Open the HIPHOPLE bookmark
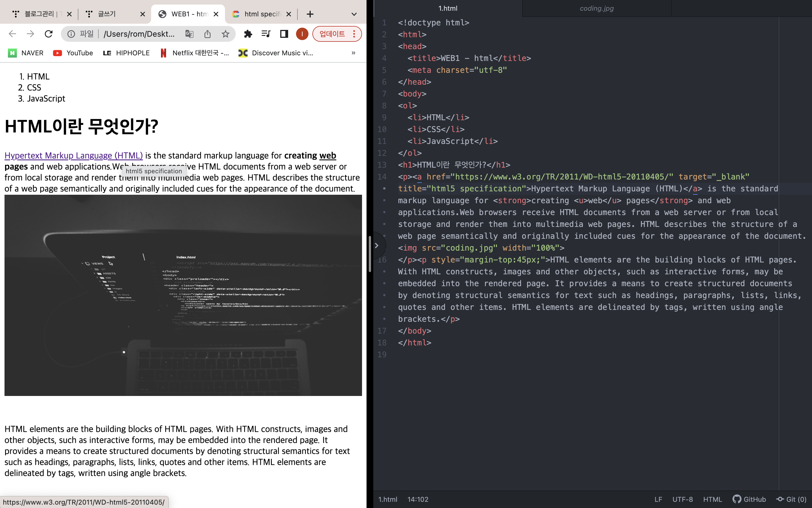 click(126, 53)
